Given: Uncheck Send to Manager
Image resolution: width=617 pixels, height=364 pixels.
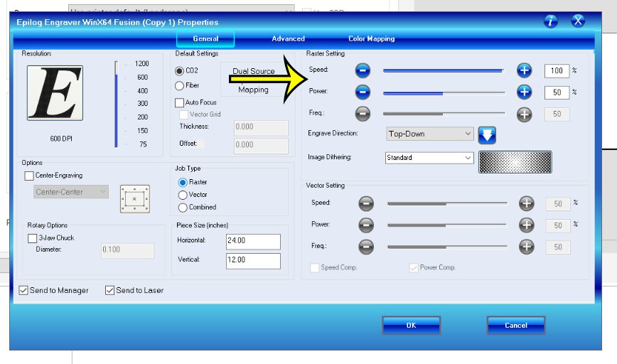Looking at the screenshot, I should click(x=23, y=290).
